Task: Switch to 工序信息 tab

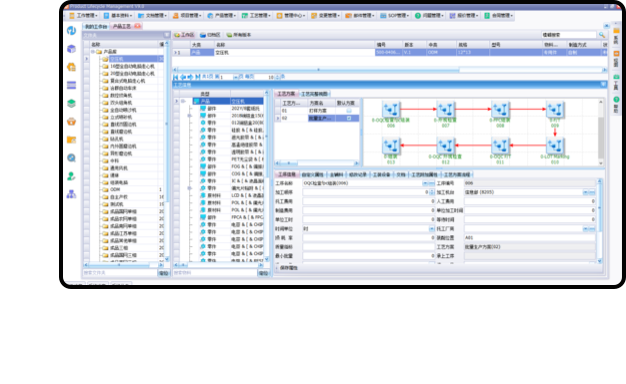Action: tap(287, 174)
